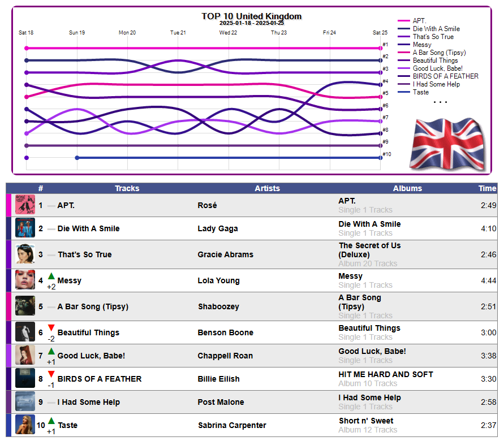Click the Wed 22 date marker on chart
Viewport: 504px width, 441px height.
(x=228, y=32)
